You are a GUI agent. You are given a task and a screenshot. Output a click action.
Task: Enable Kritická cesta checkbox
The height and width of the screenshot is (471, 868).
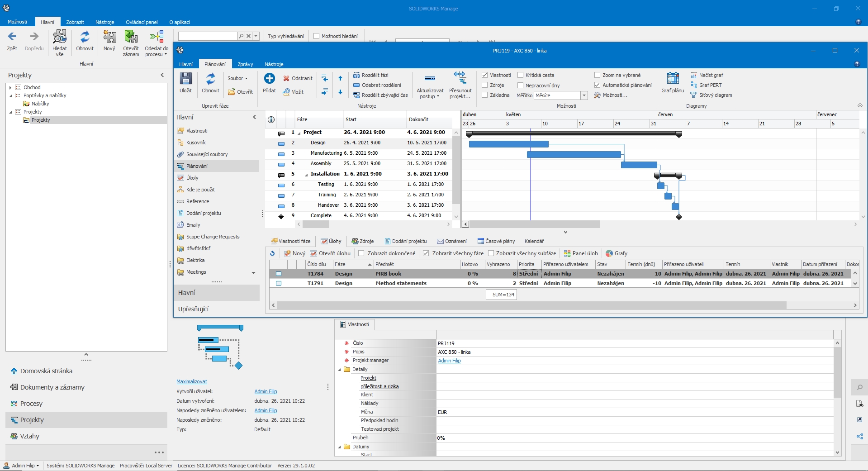521,75
